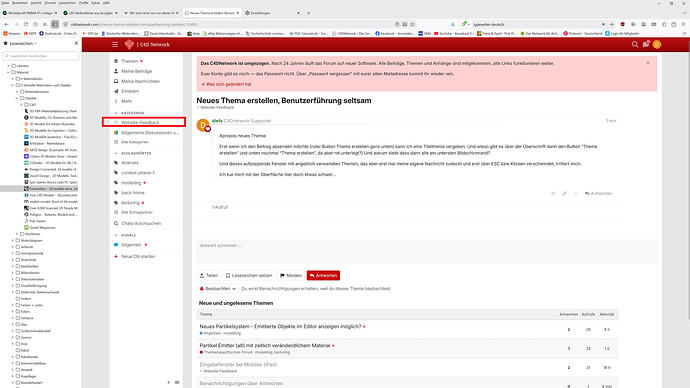Click the sidebar's bottom keyboard icon

177,382
